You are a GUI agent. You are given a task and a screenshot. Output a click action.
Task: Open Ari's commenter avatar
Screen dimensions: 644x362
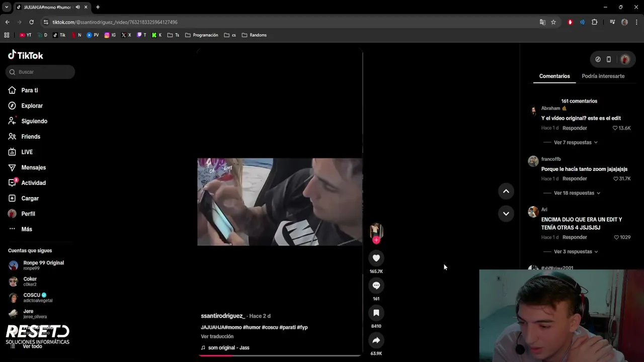tap(533, 212)
